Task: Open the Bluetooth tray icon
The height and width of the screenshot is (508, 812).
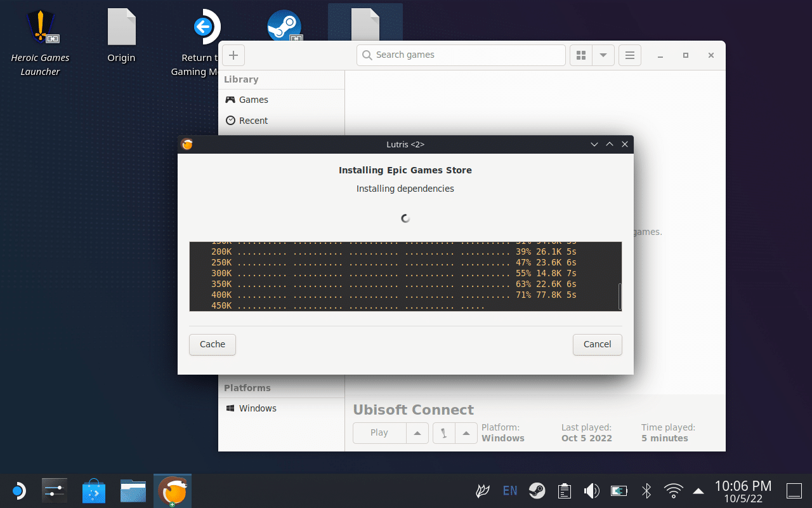Action: (x=646, y=491)
